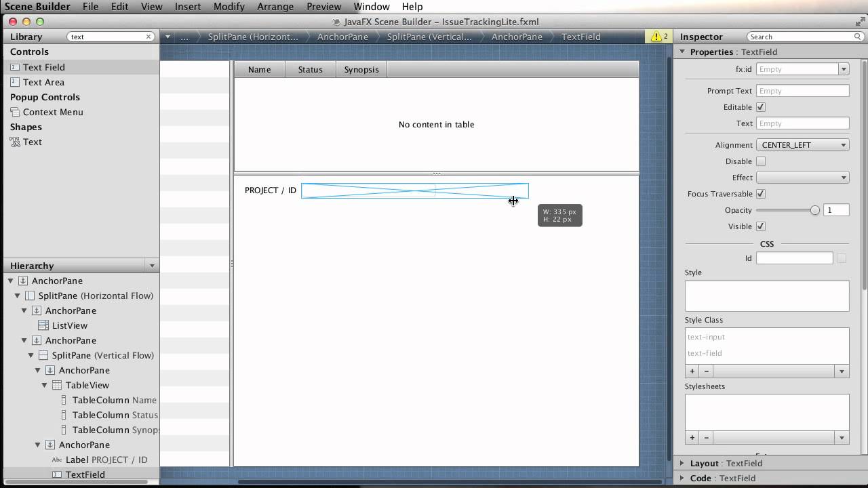Image resolution: width=868 pixels, height=488 pixels.
Task: Remove a stylesheet with the minus button
Action: point(707,437)
